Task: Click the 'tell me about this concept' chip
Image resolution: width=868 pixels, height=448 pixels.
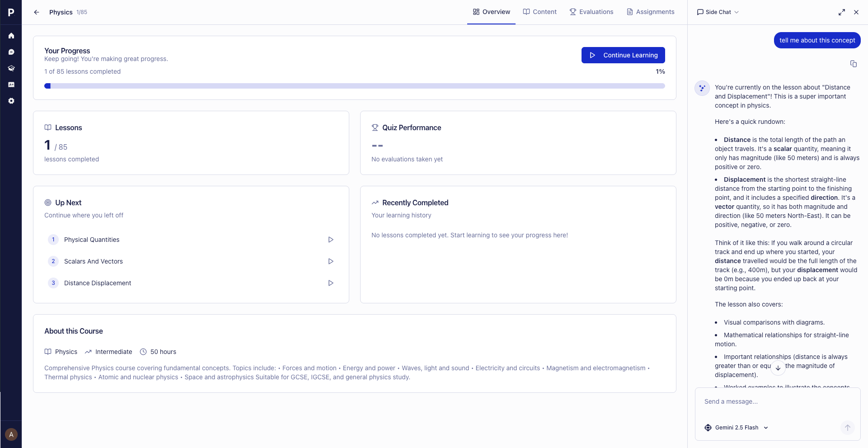Action: [x=817, y=40]
